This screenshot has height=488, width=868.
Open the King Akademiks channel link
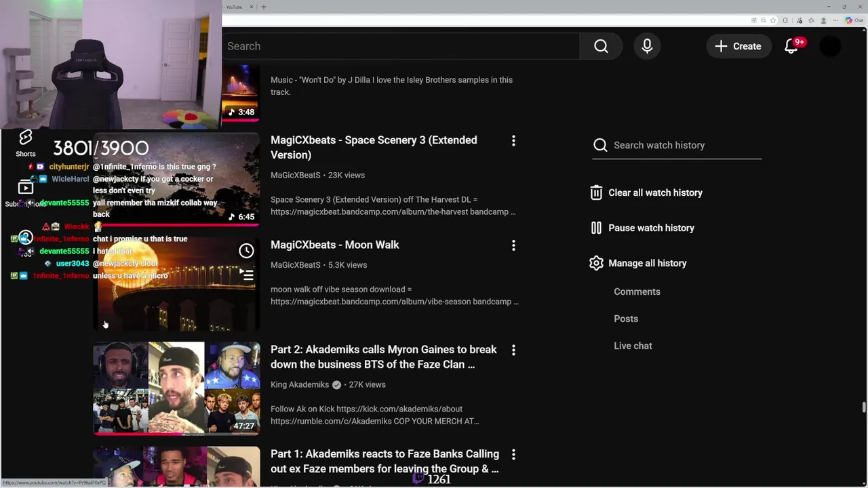[x=300, y=384]
